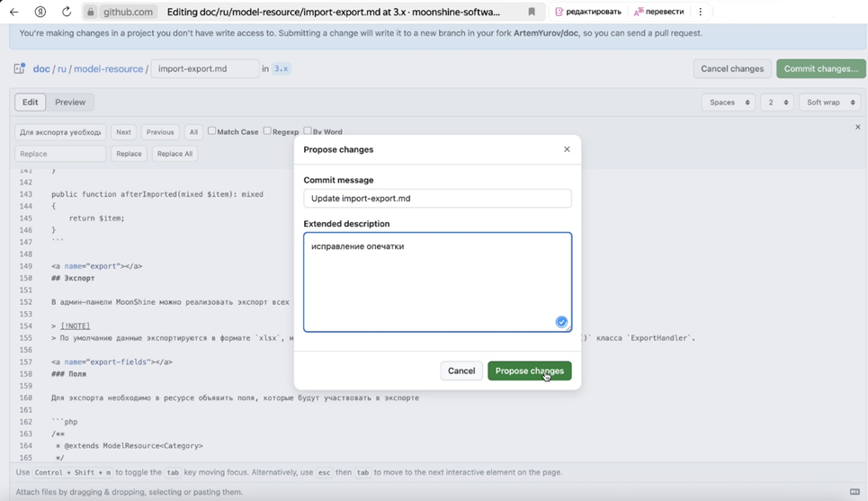Open the model-resource breadcrumb link
The height and width of the screenshot is (501, 868).
109,68
